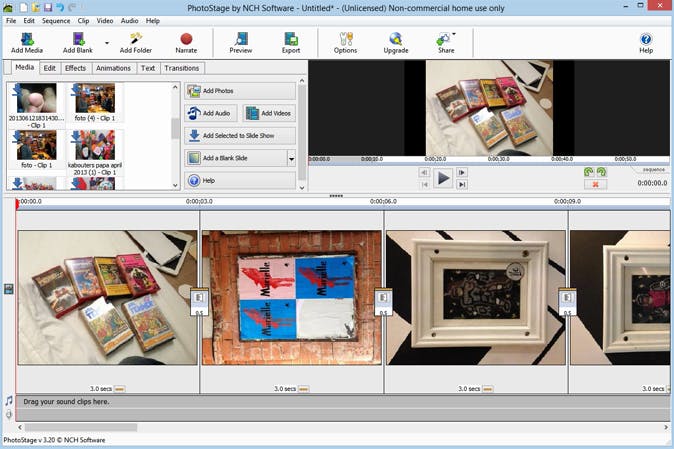Click the rotate right green icon

(x=601, y=172)
